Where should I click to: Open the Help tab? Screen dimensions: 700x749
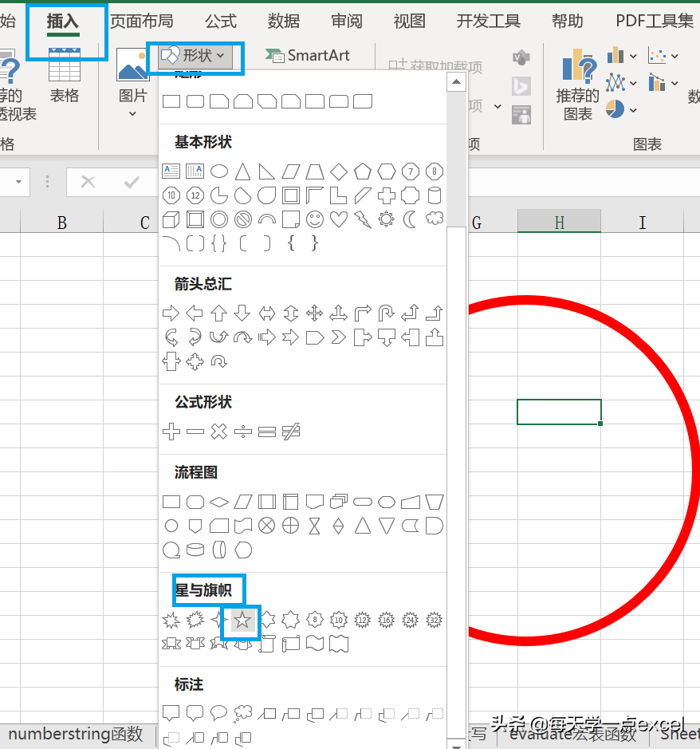point(568,21)
